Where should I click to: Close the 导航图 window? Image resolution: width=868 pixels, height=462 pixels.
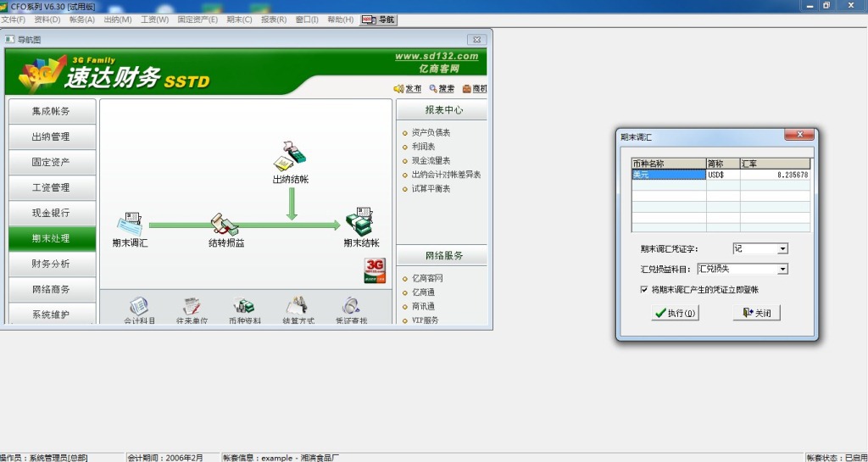pos(476,40)
